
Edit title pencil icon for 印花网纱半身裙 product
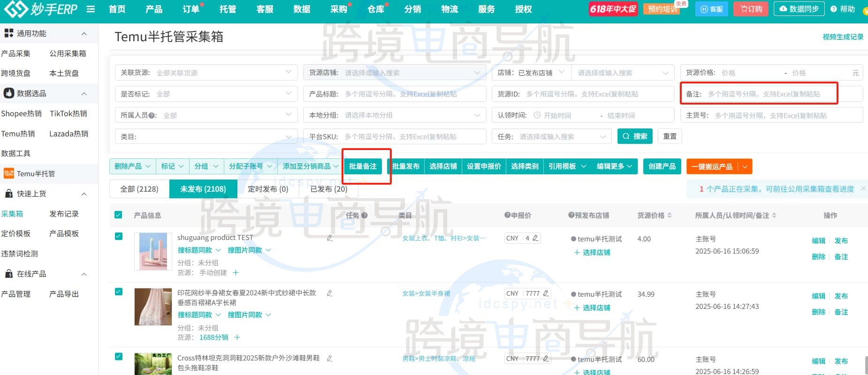(x=330, y=293)
